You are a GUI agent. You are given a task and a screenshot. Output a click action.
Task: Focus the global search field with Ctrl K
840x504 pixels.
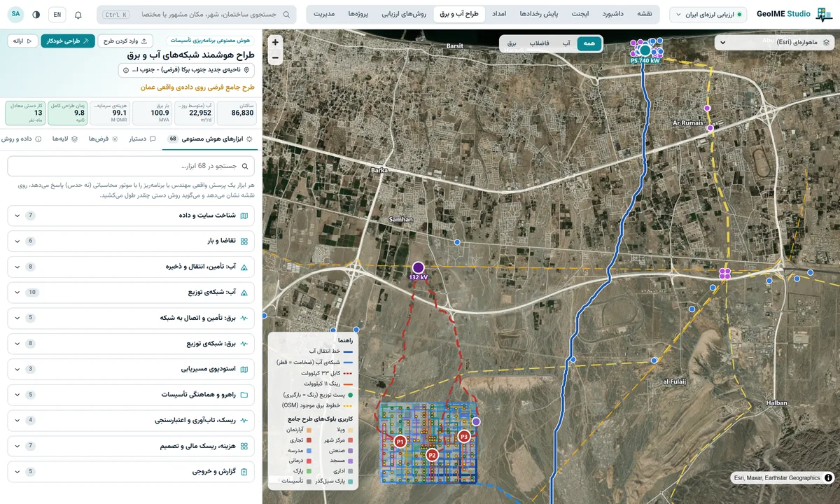coord(196,15)
